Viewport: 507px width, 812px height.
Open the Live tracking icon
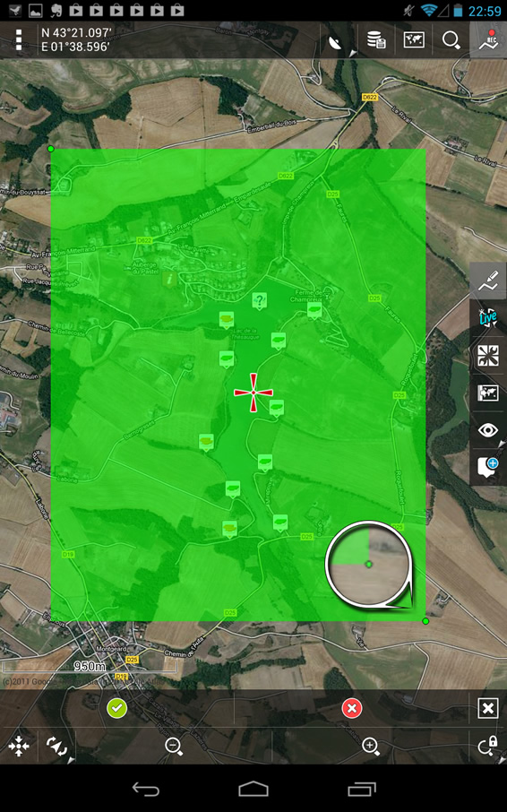[488, 317]
